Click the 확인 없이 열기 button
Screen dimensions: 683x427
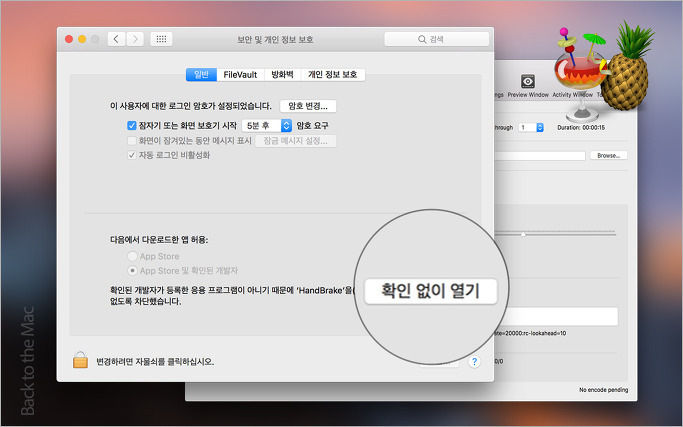(x=430, y=291)
